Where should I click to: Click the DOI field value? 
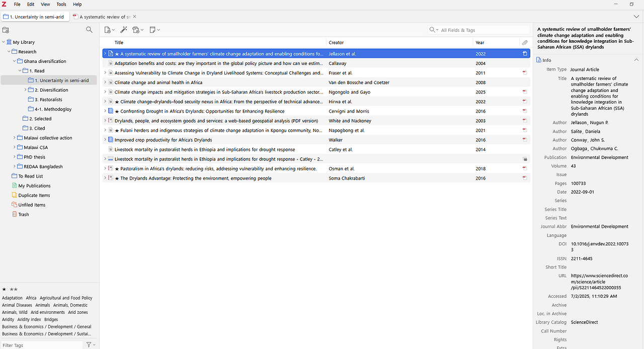599,246
